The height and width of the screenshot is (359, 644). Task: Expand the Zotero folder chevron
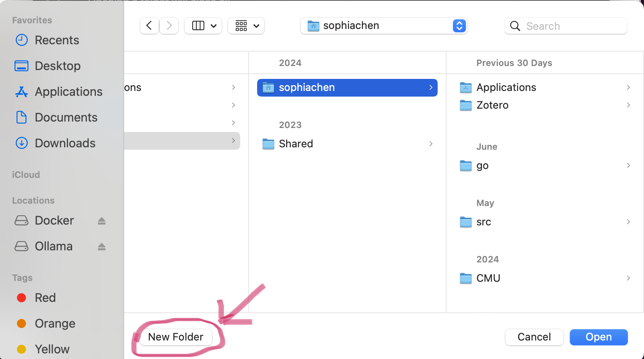[628, 105]
